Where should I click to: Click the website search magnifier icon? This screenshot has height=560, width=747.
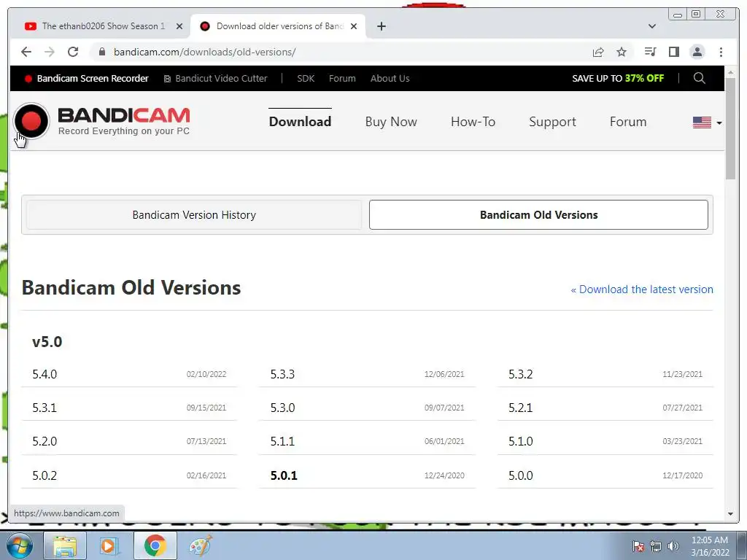point(699,78)
